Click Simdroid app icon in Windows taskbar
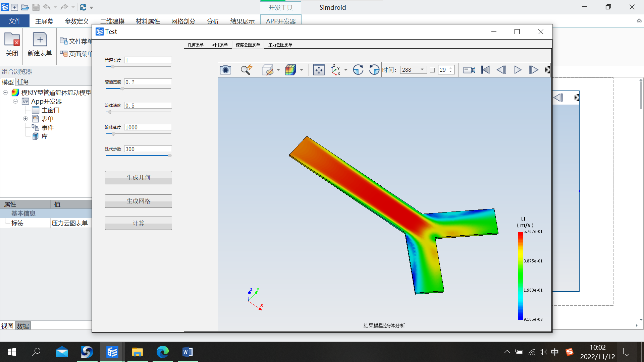 [112, 352]
